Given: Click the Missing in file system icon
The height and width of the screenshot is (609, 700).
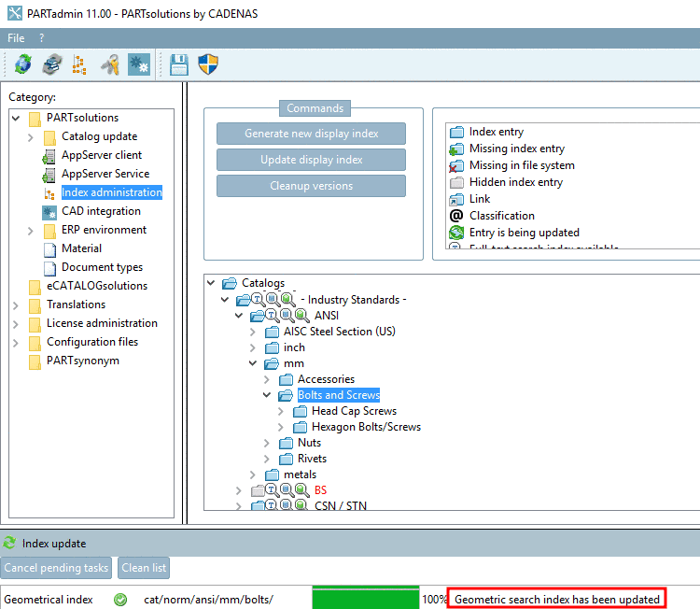Looking at the screenshot, I should click(x=456, y=165).
